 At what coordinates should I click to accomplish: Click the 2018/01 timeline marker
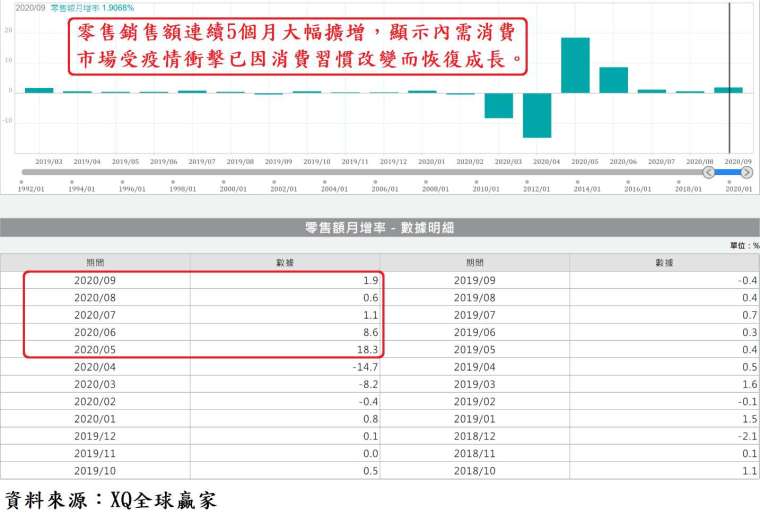688,188
